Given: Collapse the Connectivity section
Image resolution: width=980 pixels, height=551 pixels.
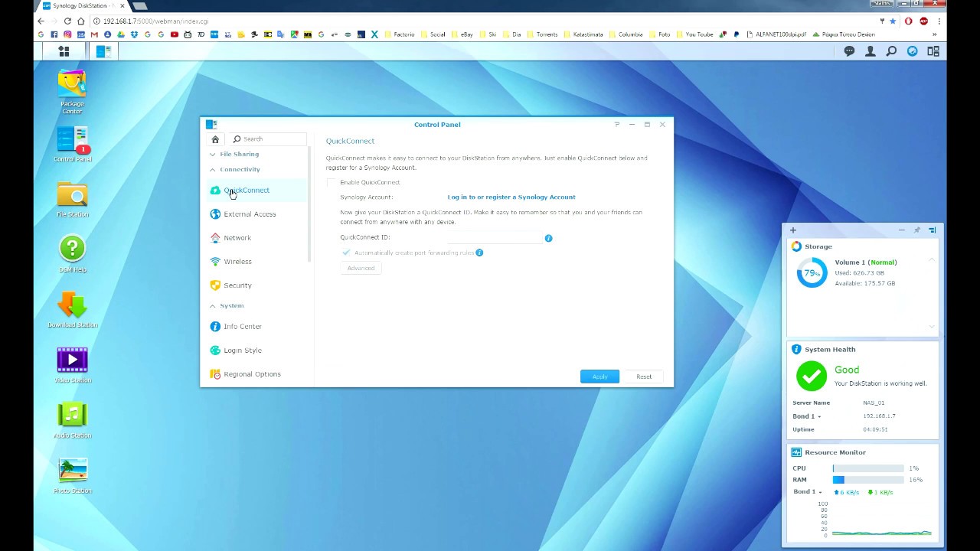Looking at the screenshot, I should coord(213,169).
